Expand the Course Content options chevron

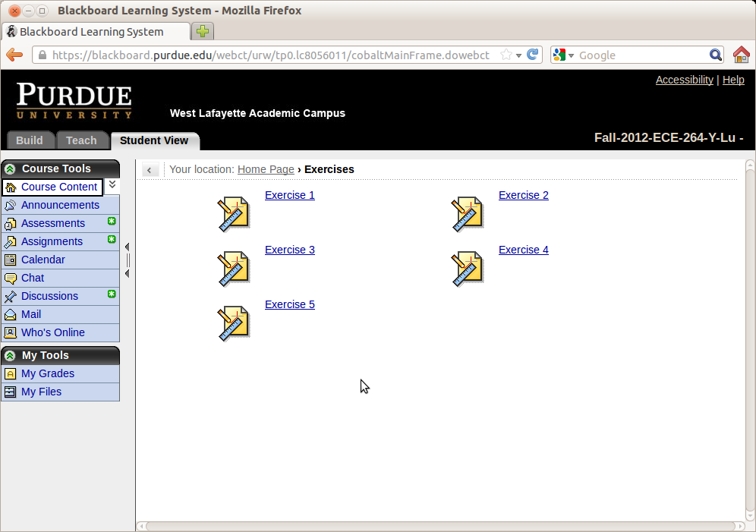[112, 184]
